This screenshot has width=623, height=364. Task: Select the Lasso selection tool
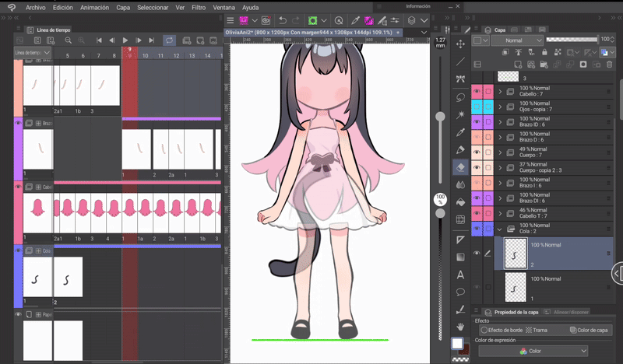tap(460, 97)
